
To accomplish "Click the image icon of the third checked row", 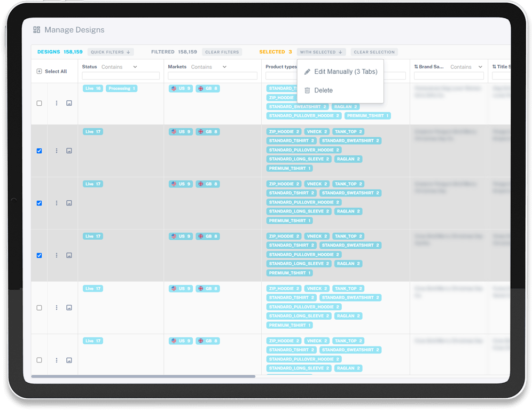I will tap(69, 255).
